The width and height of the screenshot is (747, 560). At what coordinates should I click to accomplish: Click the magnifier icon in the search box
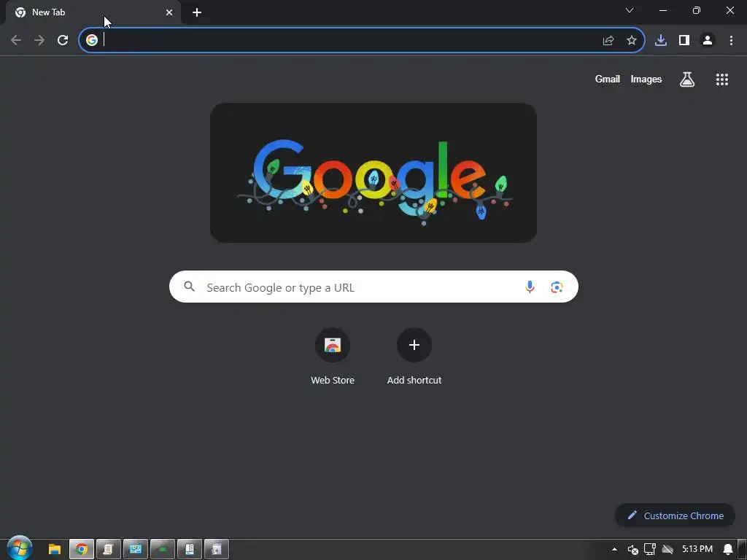189,287
